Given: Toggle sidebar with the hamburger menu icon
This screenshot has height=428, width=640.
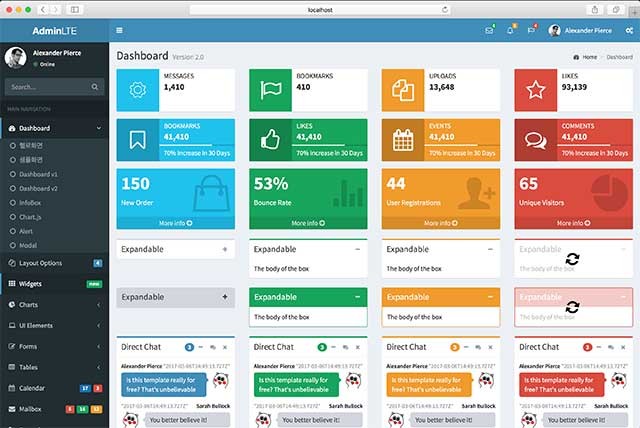Looking at the screenshot, I should (x=119, y=30).
